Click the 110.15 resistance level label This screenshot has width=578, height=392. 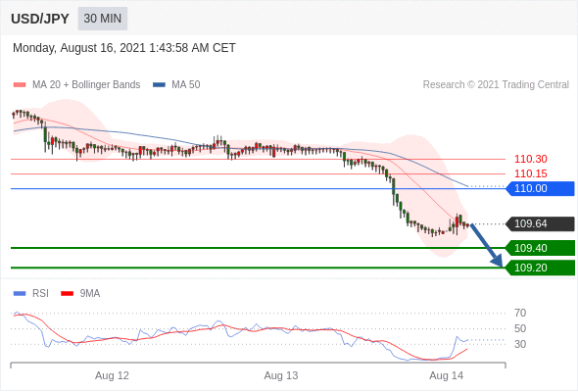click(x=530, y=173)
